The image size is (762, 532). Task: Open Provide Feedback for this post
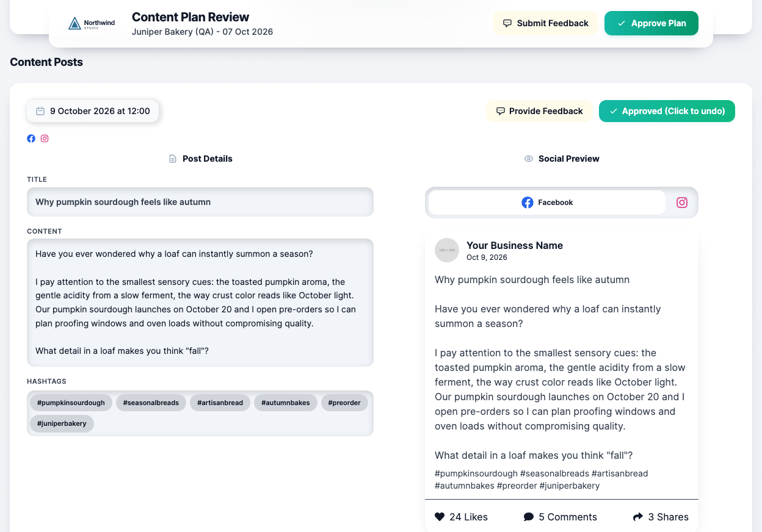(539, 111)
